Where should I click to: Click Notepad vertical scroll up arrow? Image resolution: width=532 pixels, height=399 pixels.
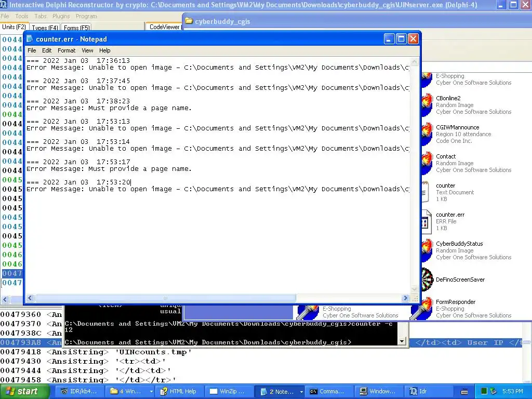click(414, 62)
